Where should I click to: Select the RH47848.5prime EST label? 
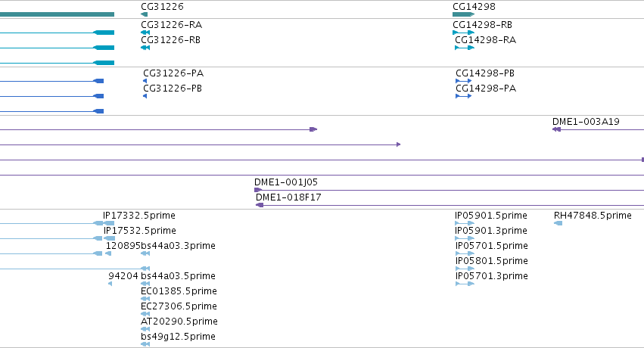coord(593,216)
